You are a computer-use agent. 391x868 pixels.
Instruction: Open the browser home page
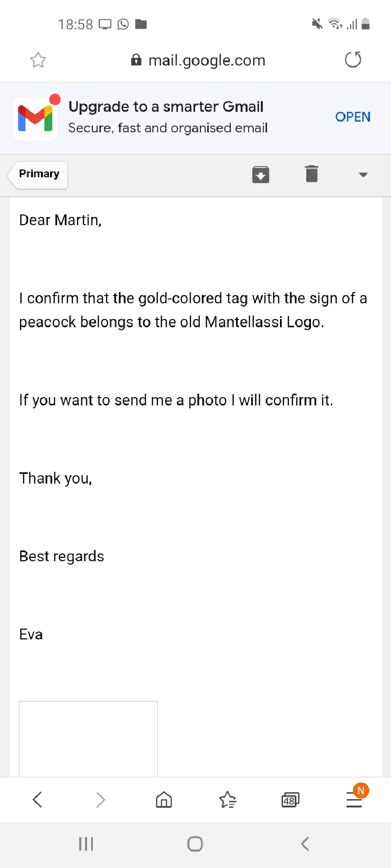pos(164,800)
